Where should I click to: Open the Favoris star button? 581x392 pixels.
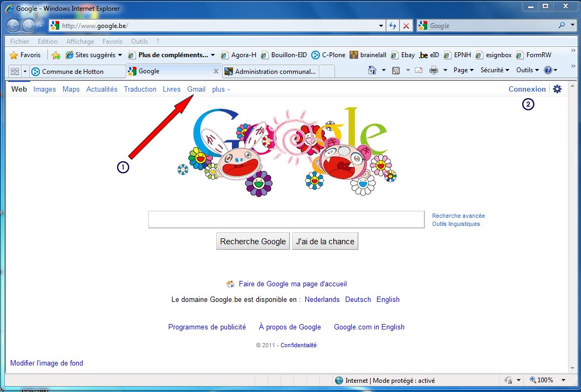25,55
